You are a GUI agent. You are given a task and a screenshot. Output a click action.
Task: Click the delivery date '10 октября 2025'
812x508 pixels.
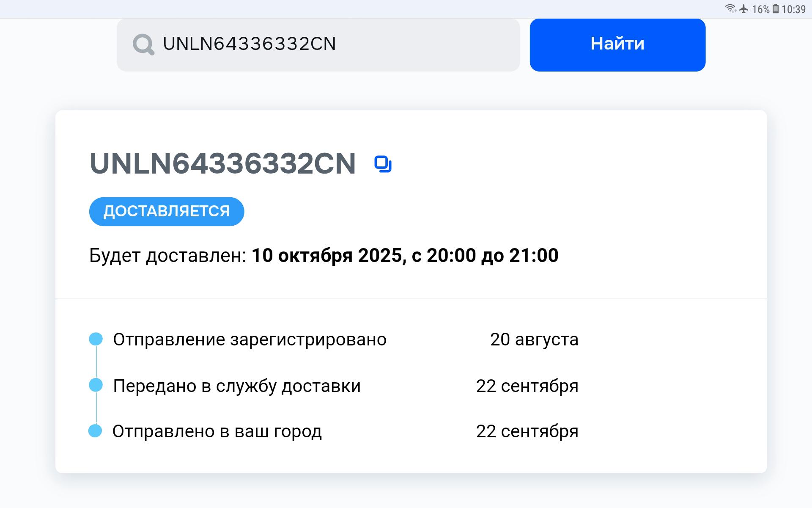point(326,256)
